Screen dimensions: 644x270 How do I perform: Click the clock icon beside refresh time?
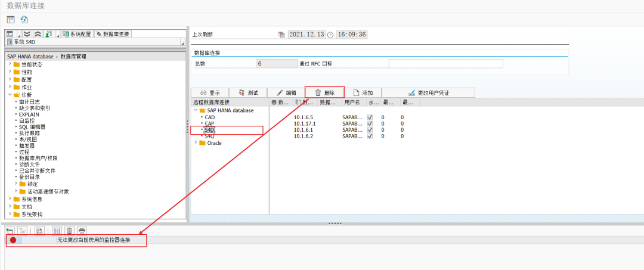click(x=330, y=35)
